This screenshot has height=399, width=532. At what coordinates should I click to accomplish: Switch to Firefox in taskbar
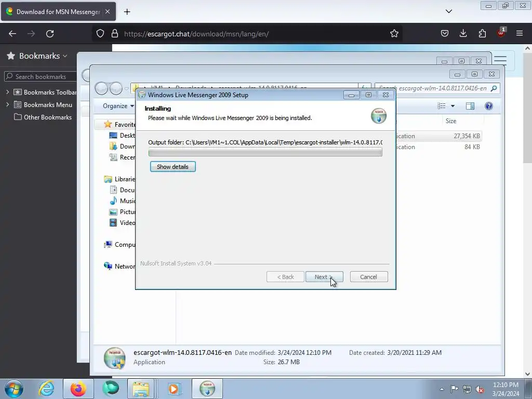78,389
